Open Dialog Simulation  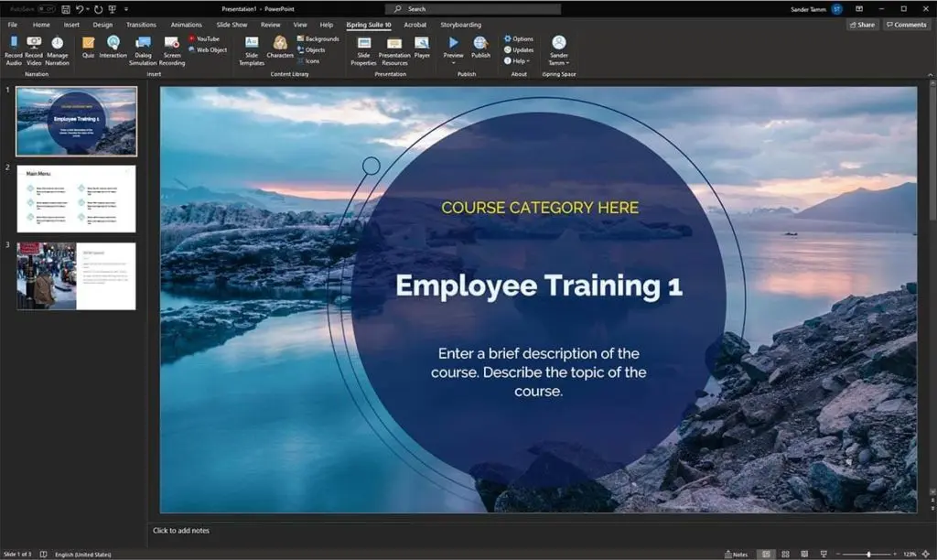pyautogui.click(x=143, y=50)
